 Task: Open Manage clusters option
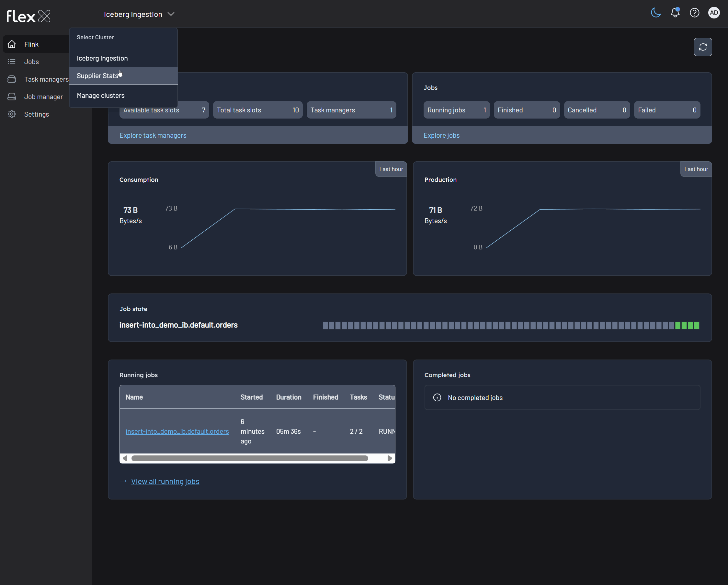[101, 96]
